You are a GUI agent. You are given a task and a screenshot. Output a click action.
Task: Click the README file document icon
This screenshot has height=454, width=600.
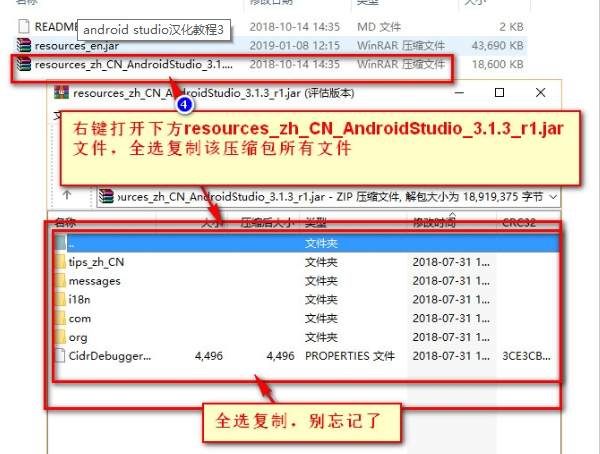click(24, 26)
